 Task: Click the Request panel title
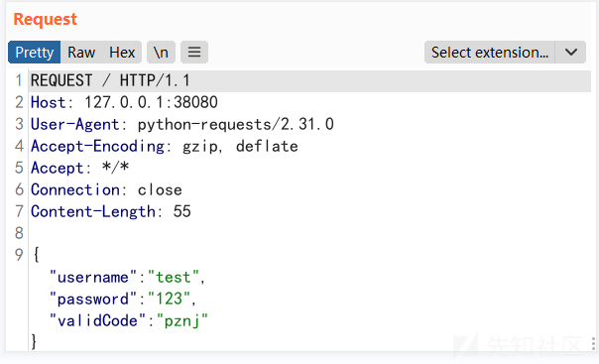45,19
